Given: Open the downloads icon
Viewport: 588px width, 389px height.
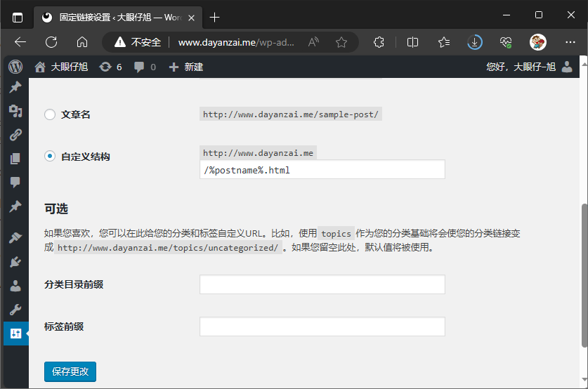Looking at the screenshot, I should tap(475, 42).
